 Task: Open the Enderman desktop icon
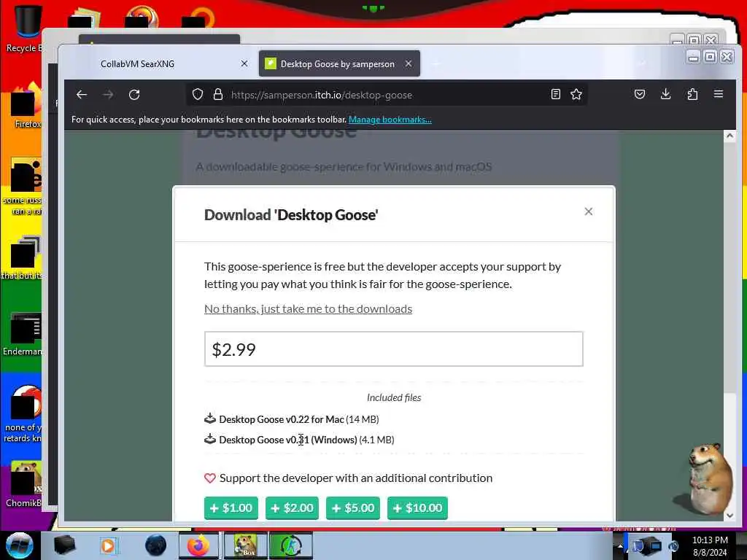(24, 333)
